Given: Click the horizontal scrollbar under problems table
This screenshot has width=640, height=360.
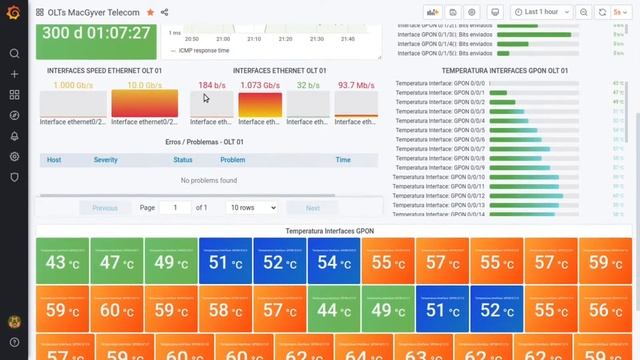Looking at the screenshot, I should 187,196.
